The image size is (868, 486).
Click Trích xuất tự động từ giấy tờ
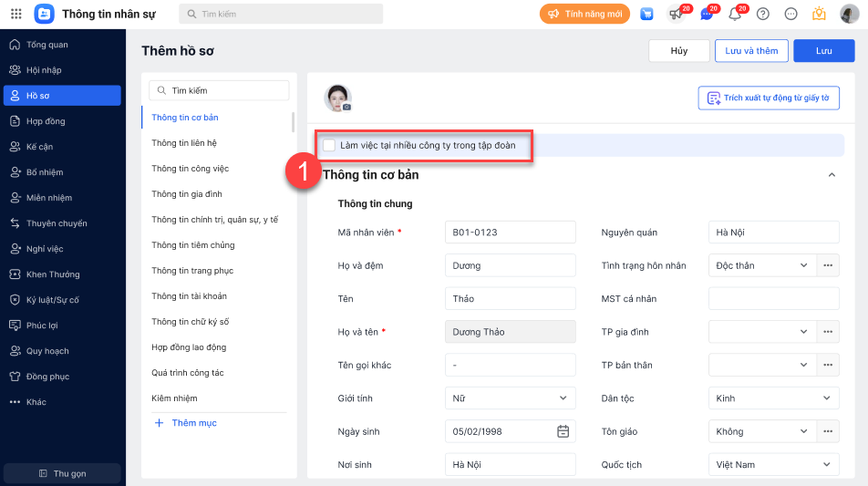tap(769, 98)
